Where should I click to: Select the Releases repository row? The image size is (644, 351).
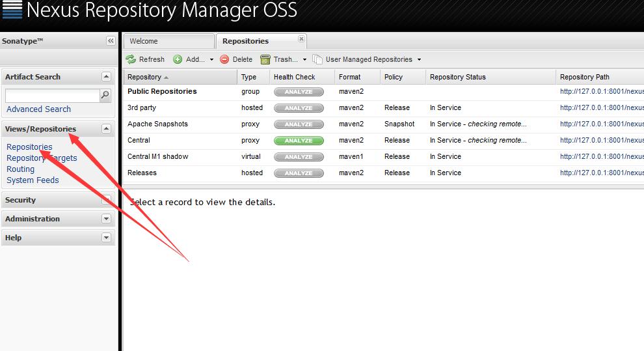384,173
